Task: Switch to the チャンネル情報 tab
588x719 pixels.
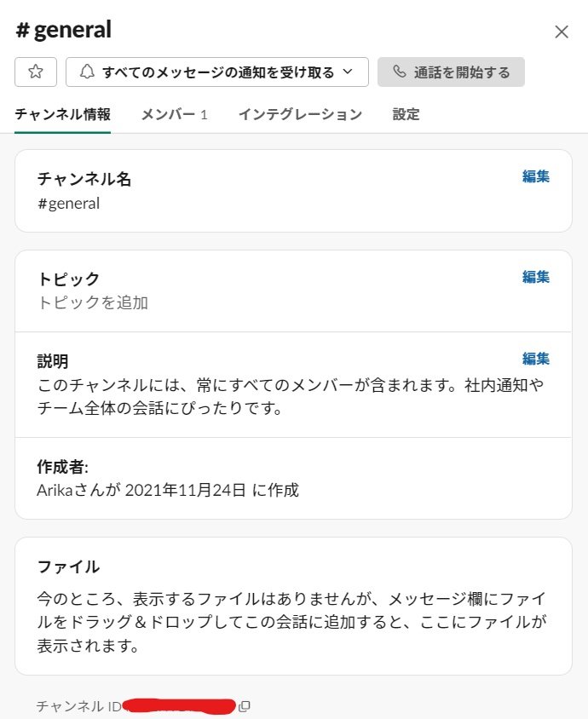Action: [62, 114]
